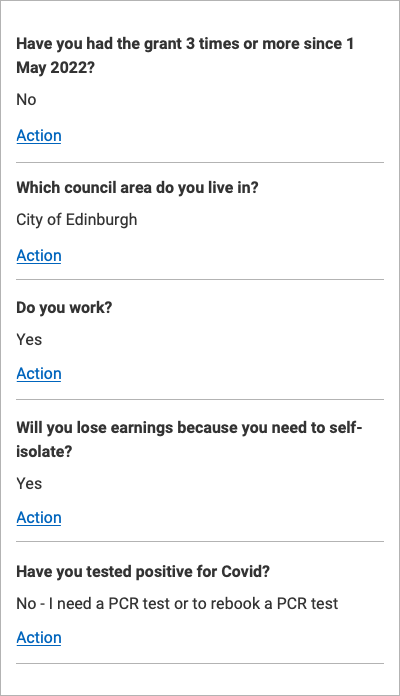Click the 'Yes' answer under 'Do you work?'

pos(29,340)
